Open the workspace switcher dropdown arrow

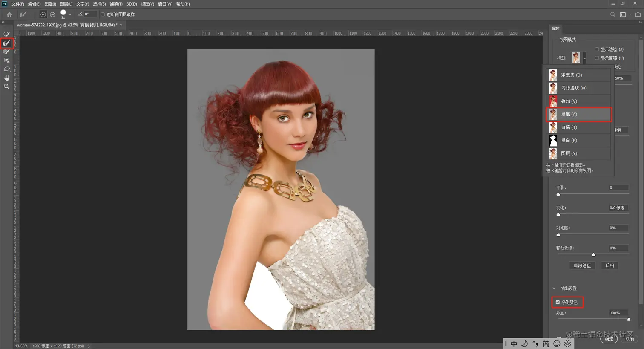[x=630, y=14]
